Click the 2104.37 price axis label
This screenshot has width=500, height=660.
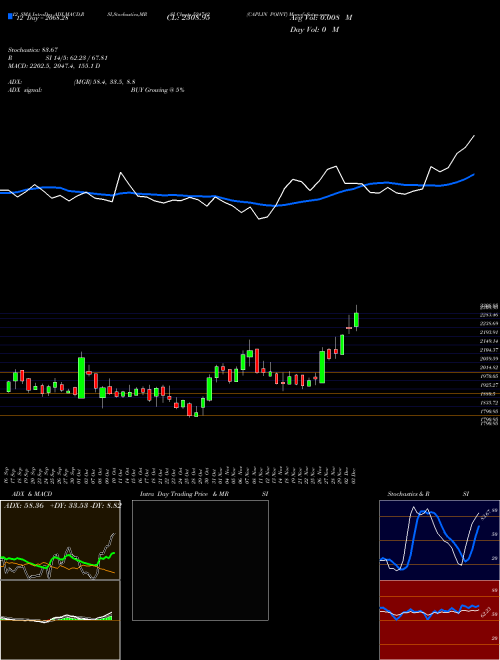tap(489, 350)
